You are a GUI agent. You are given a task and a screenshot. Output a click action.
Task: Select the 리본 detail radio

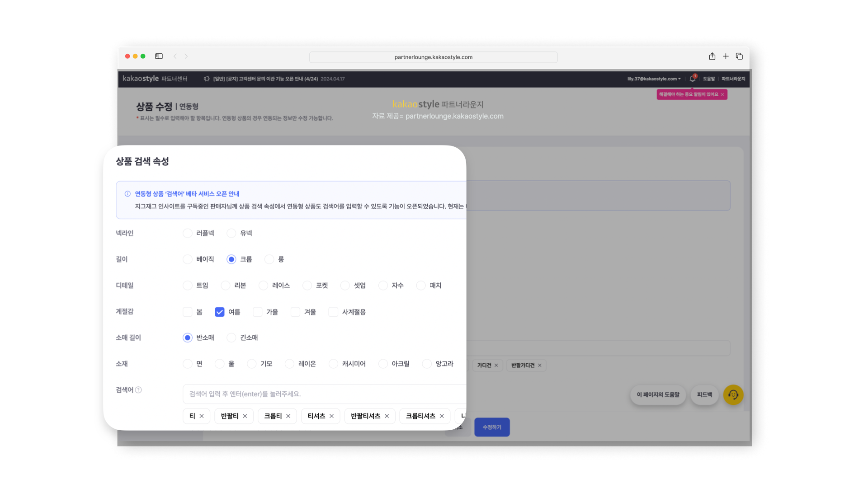226,286
